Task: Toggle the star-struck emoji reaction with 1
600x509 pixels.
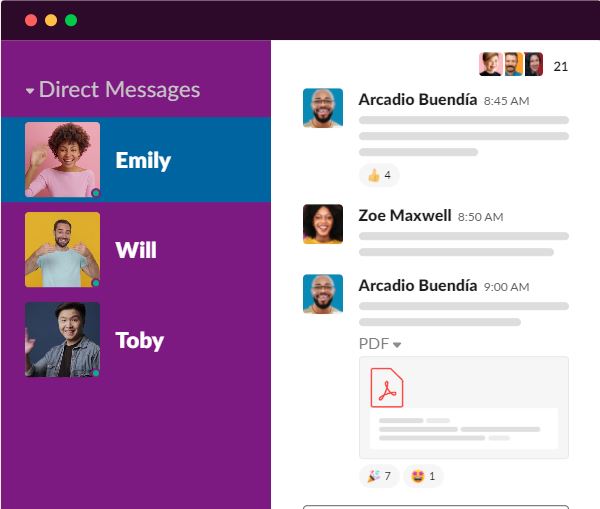Action: tap(423, 476)
